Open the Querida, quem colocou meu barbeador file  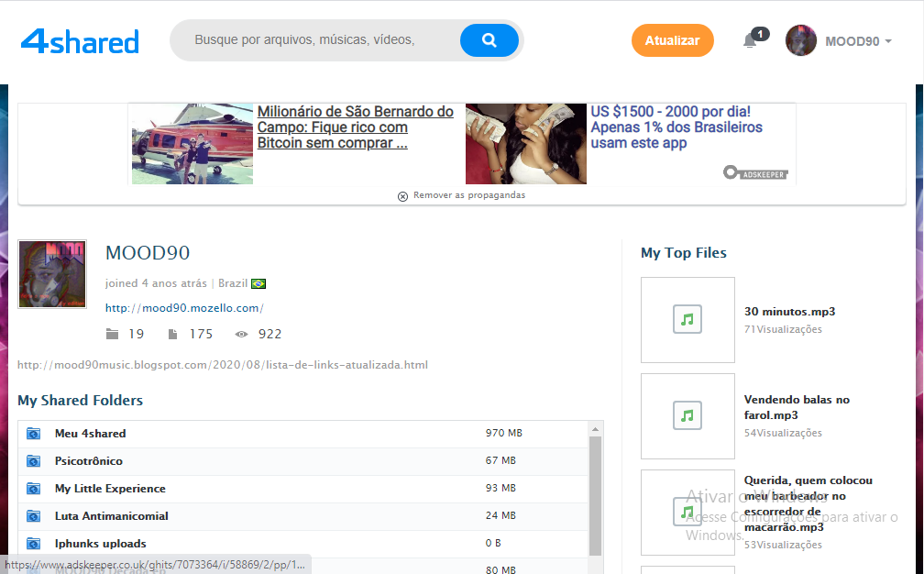(808, 504)
